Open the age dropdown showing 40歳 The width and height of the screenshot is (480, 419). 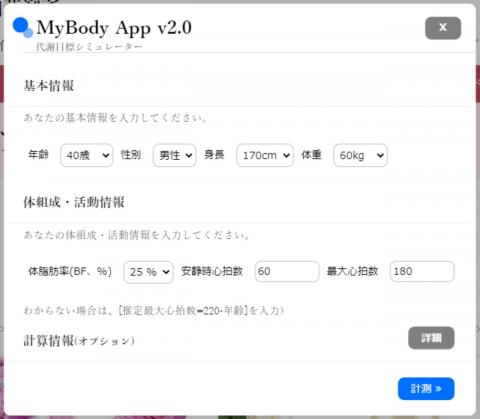[x=87, y=155]
